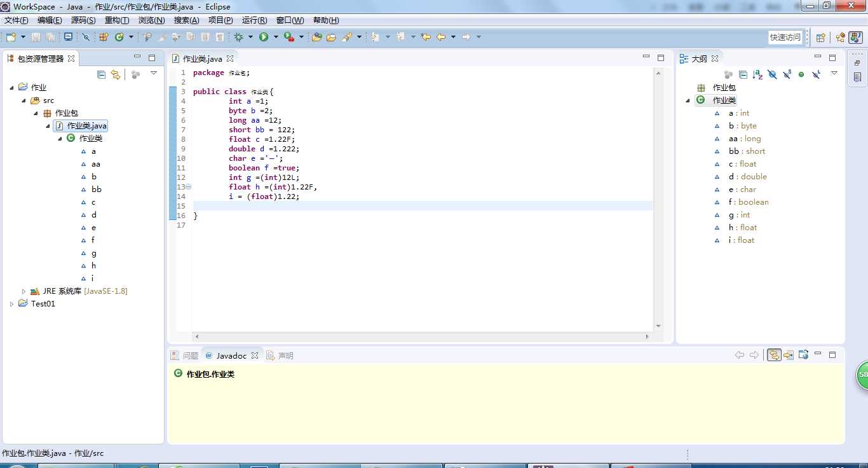Click the Restore icon in right trim
This screenshot has height=468, width=868.
point(857,63)
